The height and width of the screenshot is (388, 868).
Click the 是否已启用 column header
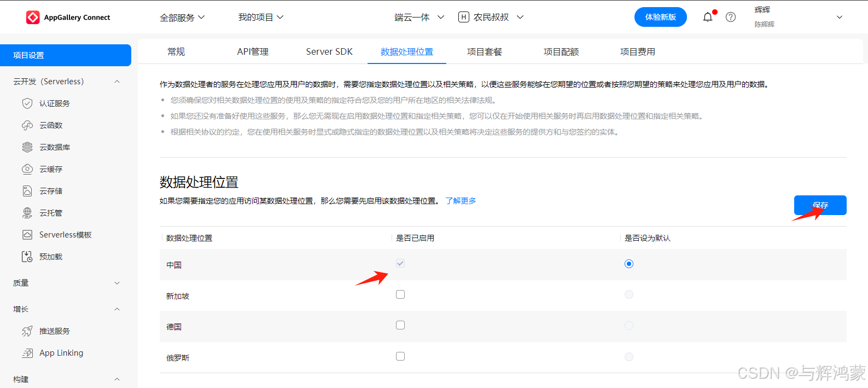(415, 238)
